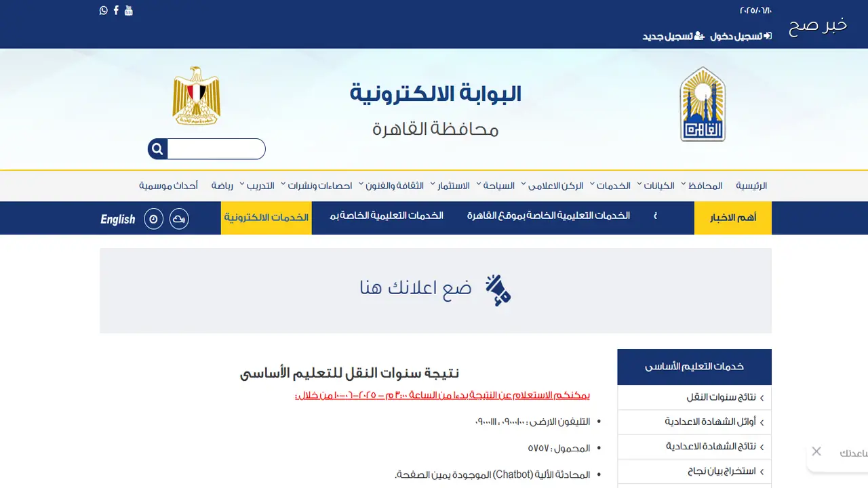868x488 pixels.
Task: Close the chat assistant popup
Action: coord(816,451)
